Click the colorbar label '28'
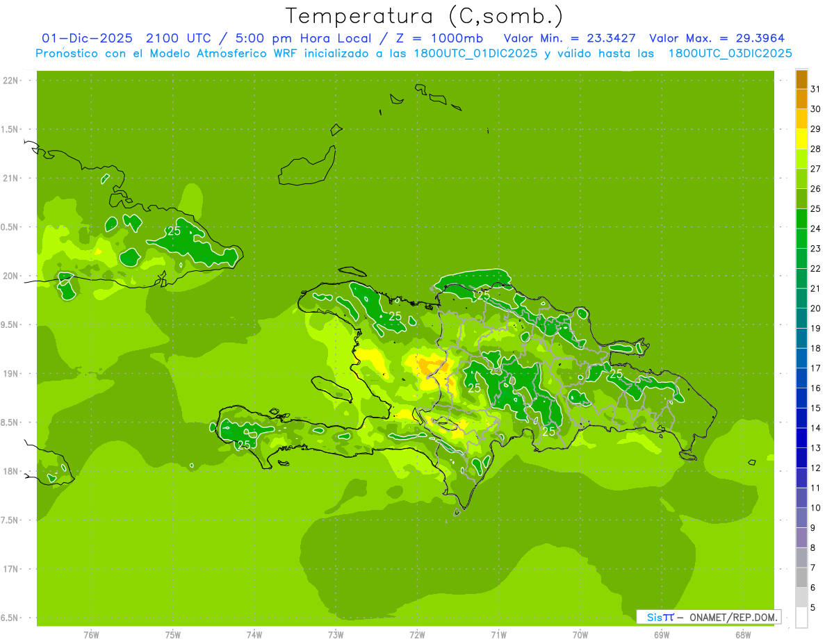 coord(816,149)
